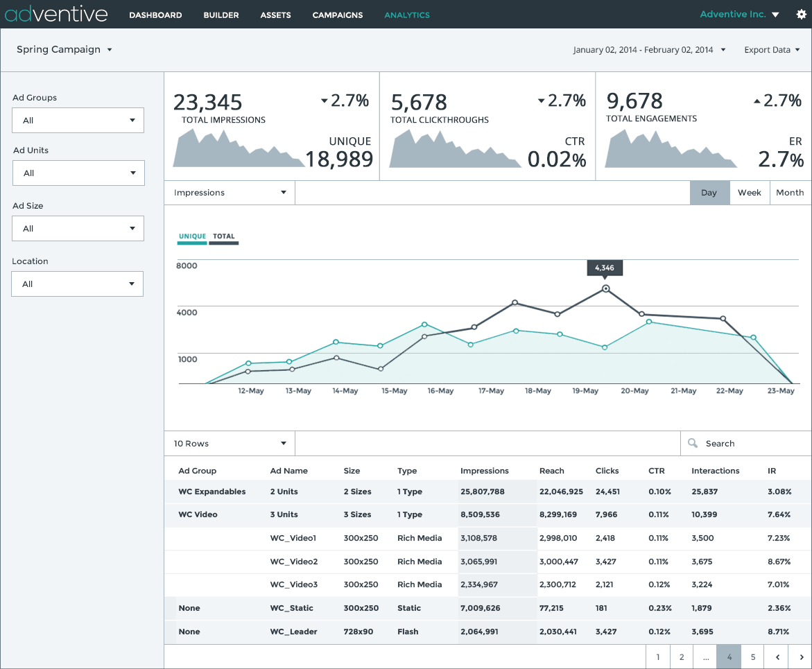Toggle the TOTAL series legend
Screen dimensions: 812x669
[224, 238]
